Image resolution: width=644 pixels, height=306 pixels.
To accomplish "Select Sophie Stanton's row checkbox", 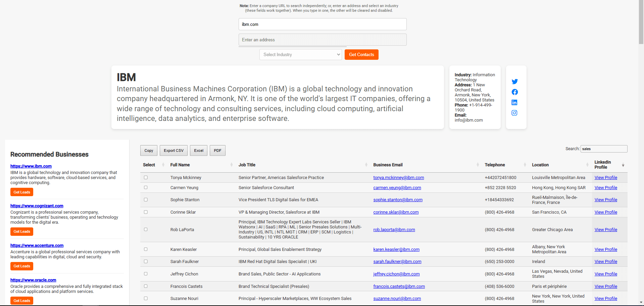I will point(146,200).
